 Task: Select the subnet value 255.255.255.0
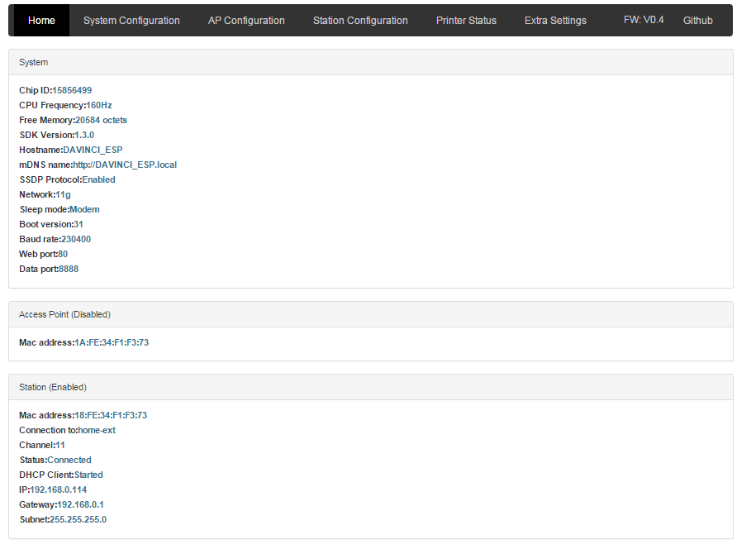tap(78, 519)
